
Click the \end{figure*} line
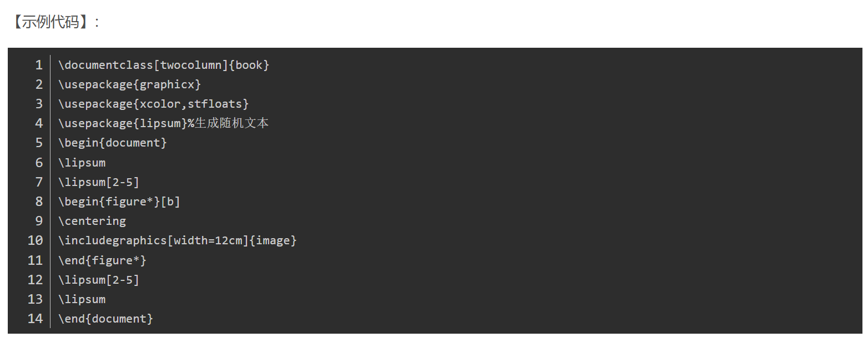102,260
